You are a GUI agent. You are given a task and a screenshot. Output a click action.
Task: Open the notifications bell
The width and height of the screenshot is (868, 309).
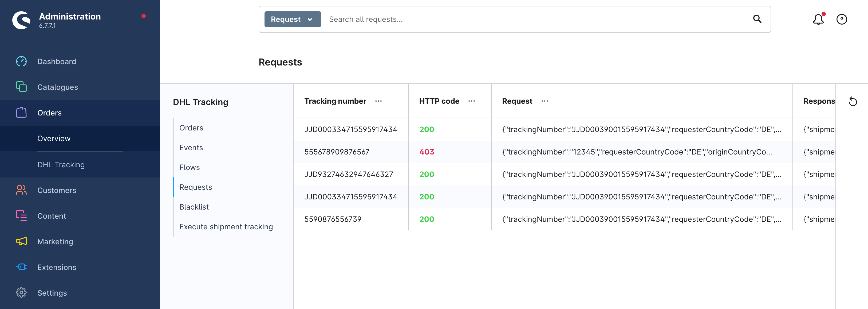[x=818, y=19]
